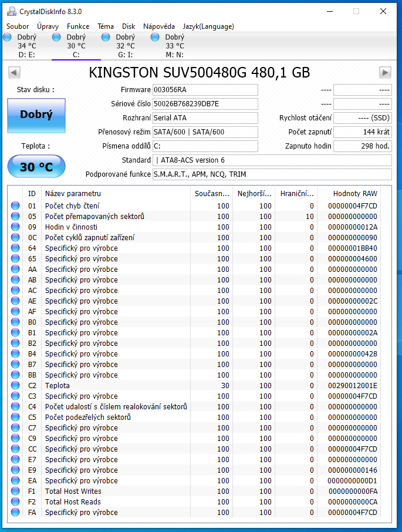Click the Zapnuto hodin value 298 hod.
402x532 pixels.
[362, 146]
